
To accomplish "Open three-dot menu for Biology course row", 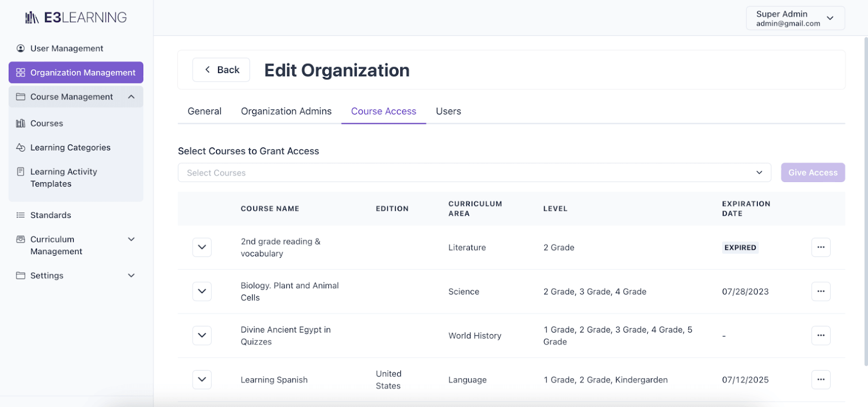I will (820, 292).
